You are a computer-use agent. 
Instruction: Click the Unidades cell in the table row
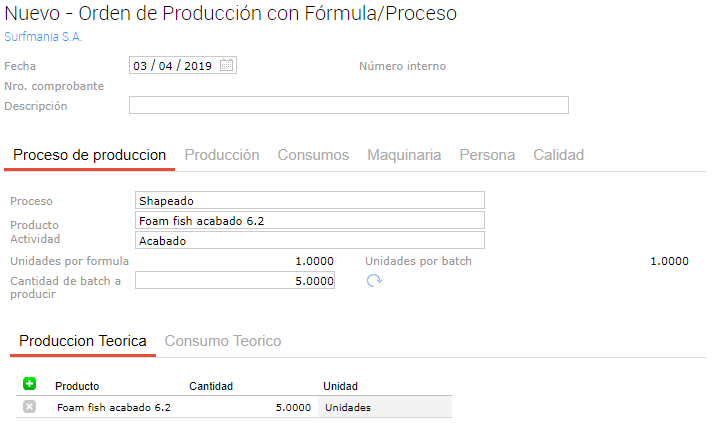(384, 407)
